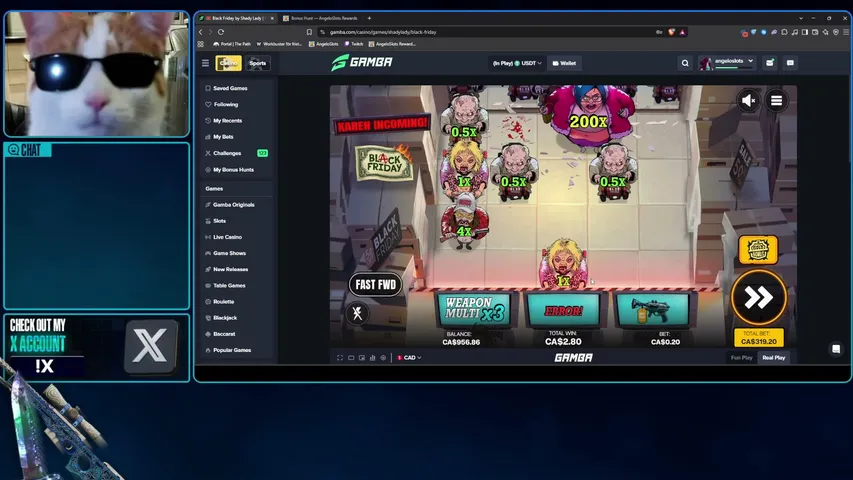The height and width of the screenshot is (480, 853).
Task: Open the Weapon Multi x3 monitor
Action: 474,309
